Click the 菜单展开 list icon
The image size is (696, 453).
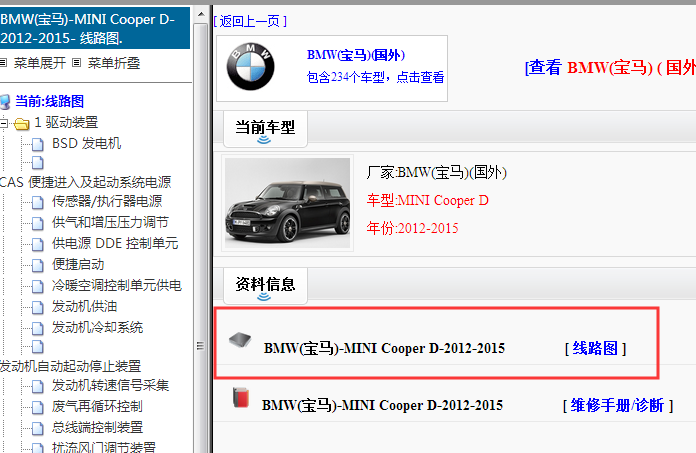point(4,63)
